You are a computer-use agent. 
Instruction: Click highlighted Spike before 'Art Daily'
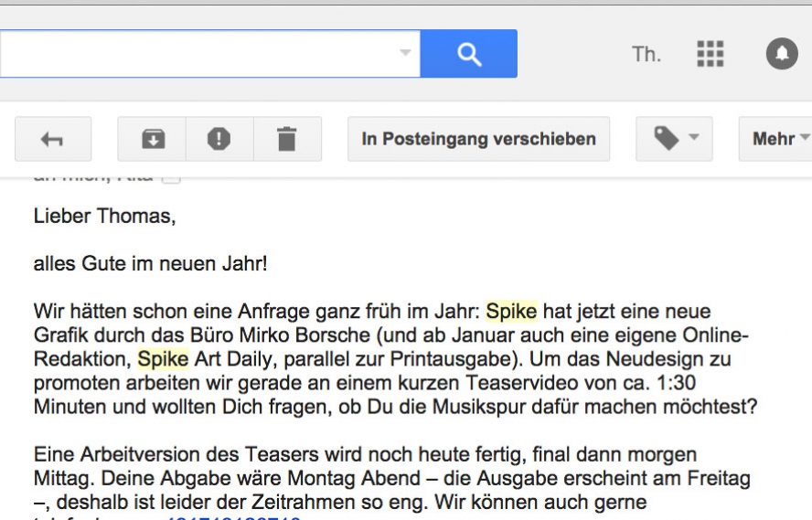163,359
